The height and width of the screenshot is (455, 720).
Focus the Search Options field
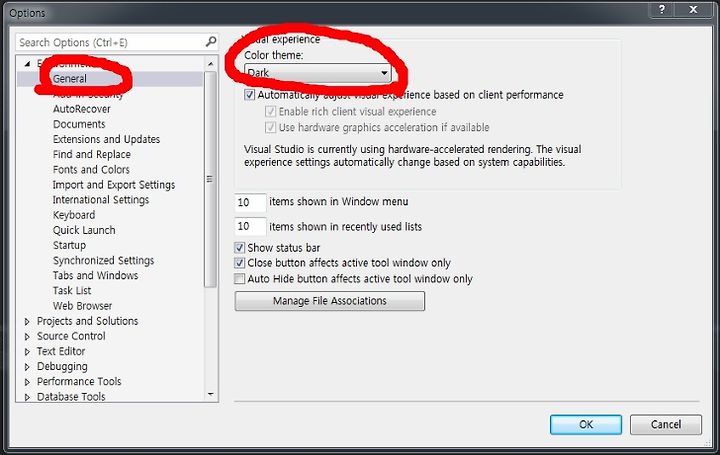tap(117, 42)
